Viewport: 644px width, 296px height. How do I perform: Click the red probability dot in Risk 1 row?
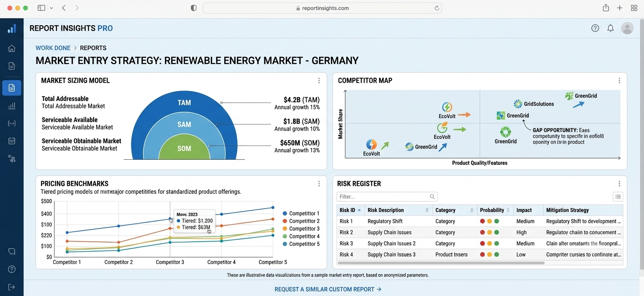[x=482, y=221]
